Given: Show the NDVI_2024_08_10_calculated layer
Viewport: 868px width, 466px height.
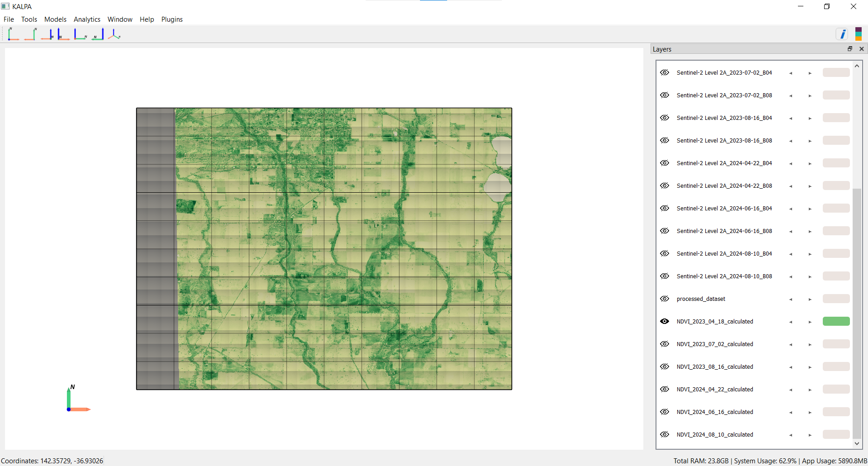Looking at the screenshot, I should [x=665, y=434].
